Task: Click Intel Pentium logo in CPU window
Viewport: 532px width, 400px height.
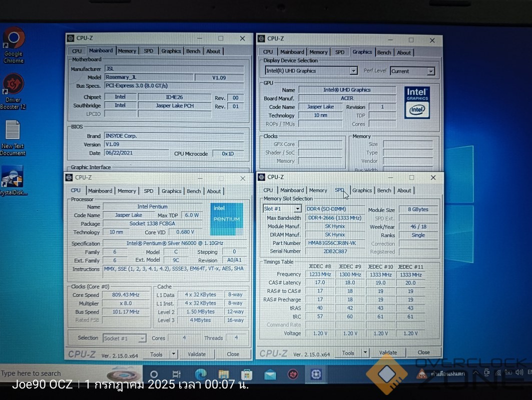Action: point(227,219)
